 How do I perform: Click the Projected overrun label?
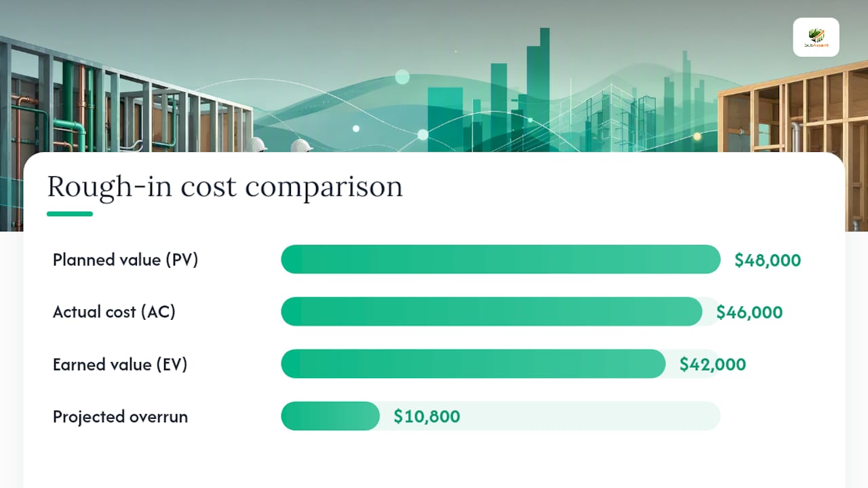(120, 416)
